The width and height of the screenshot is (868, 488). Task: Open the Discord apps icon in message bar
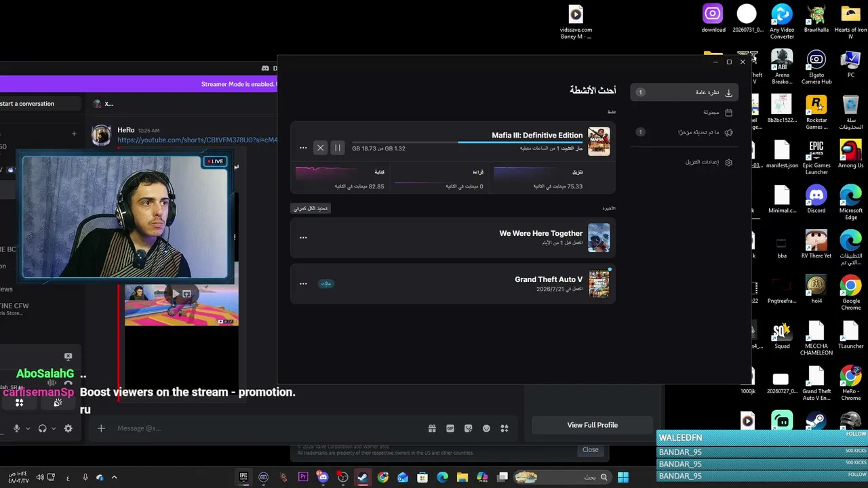[504, 428]
